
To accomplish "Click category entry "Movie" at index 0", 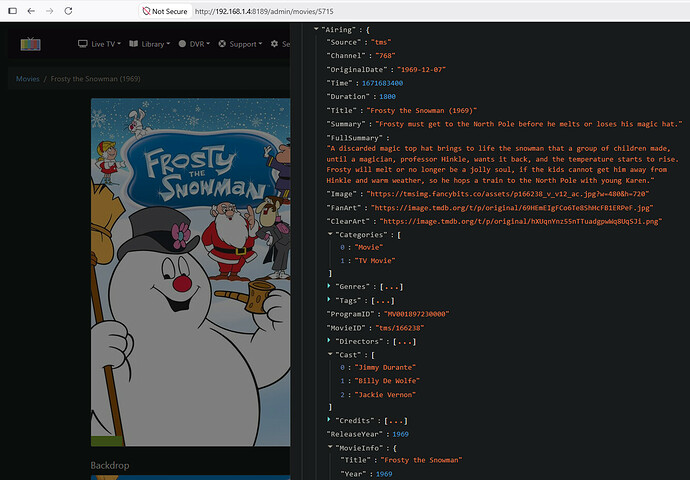I will (369, 247).
